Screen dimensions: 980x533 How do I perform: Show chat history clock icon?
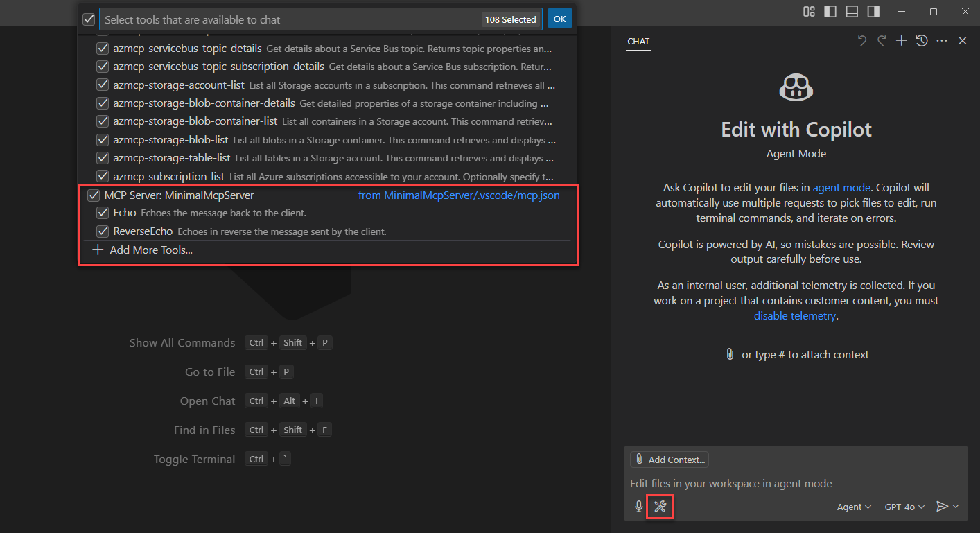tap(921, 41)
